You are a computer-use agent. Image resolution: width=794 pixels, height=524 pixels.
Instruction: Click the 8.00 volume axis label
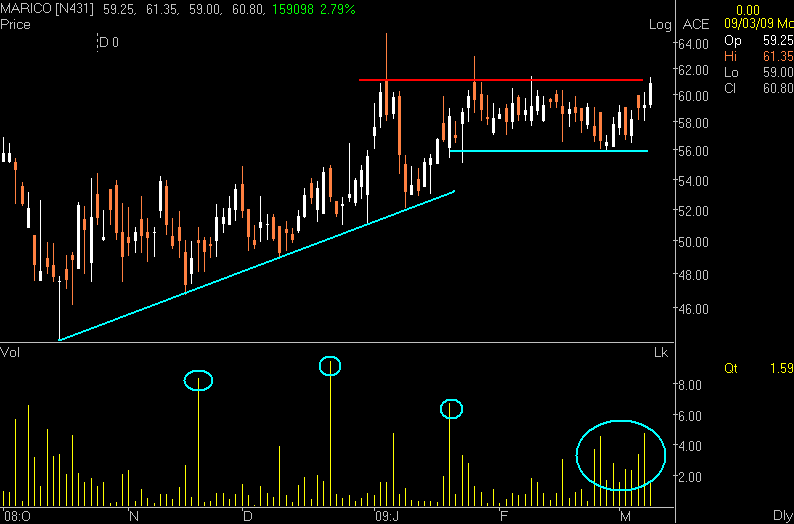(690, 385)
